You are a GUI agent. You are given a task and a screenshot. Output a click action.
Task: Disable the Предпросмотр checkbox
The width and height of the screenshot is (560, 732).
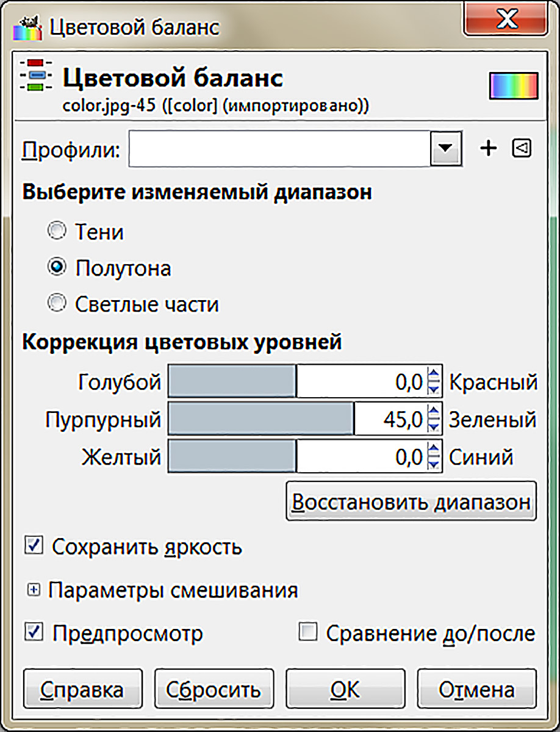[33, 633]
